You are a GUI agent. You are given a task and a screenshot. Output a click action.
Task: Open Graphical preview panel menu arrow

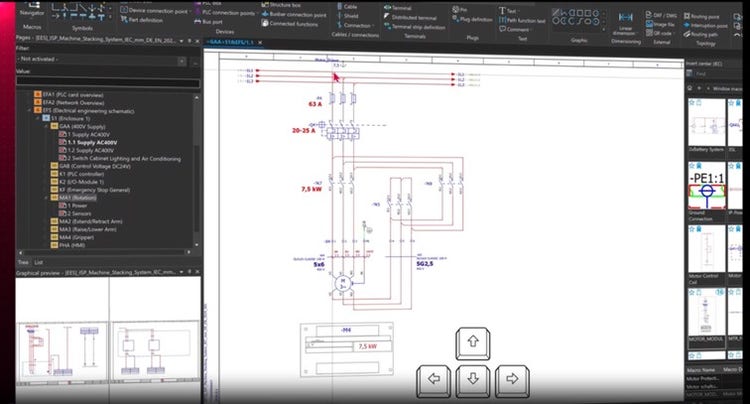pos(181,272)
